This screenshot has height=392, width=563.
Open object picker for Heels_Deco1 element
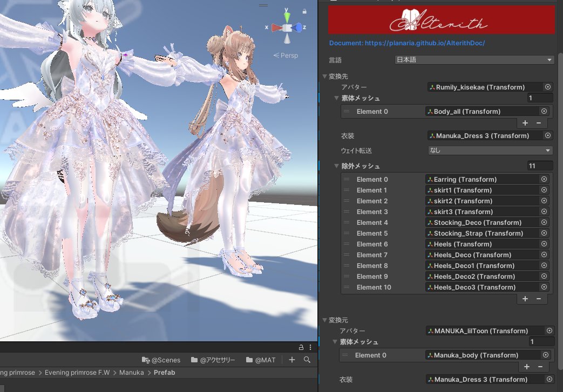click(x=544, y=265)
